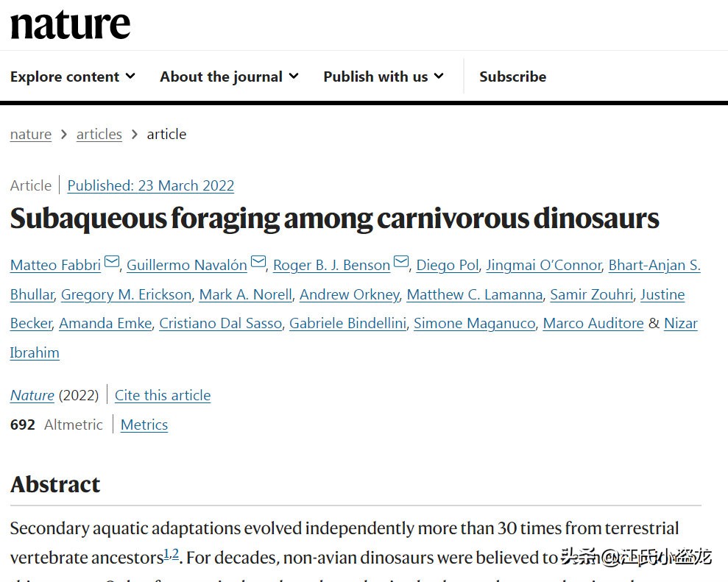Open the Cite this article link

click(163, 395)
